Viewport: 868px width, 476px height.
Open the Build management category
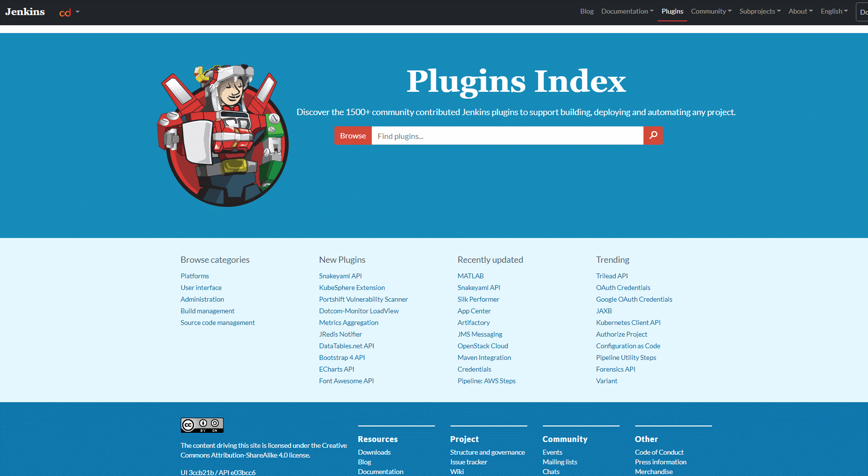tap(208, 311)
